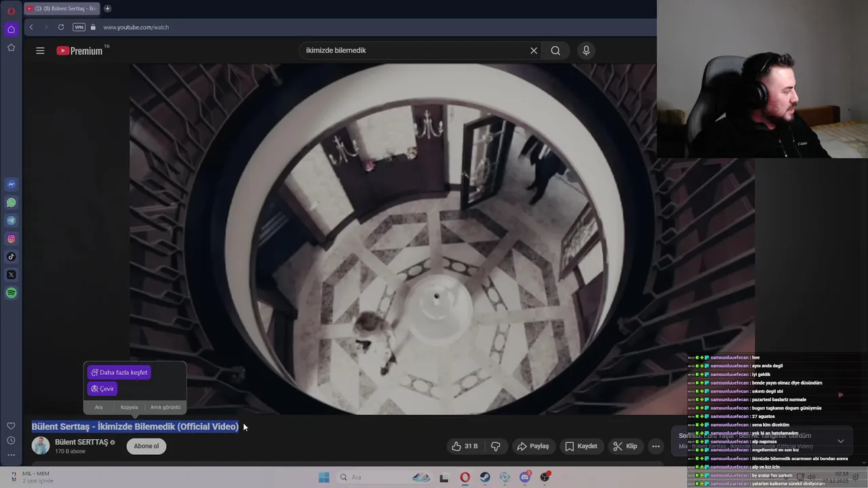Image resolution: width=868 pixels, height=488 pixels.
Task: Subscribe with 'Abone ol' button
Action: (146, 446)
